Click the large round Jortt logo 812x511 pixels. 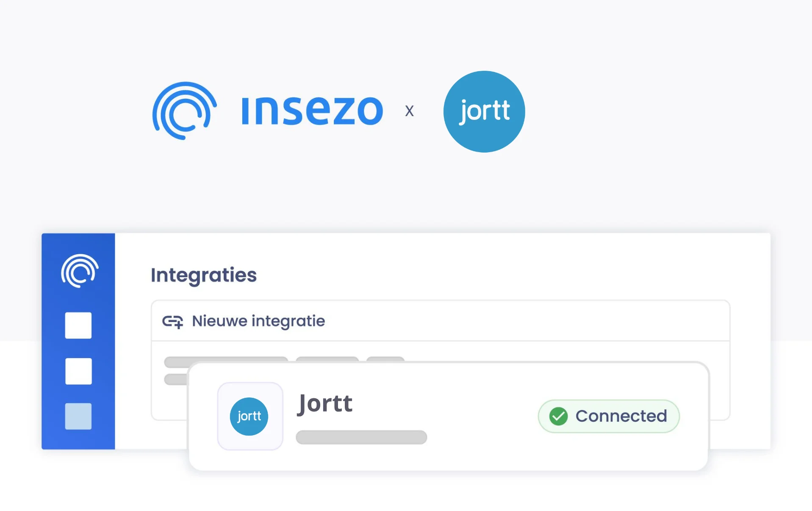[484, 111]
